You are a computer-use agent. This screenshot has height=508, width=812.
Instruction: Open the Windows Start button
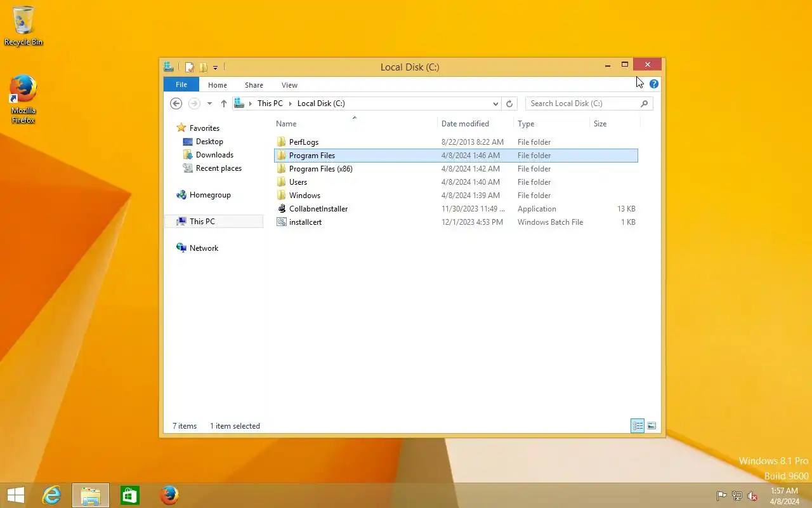[x=15, y=495]
